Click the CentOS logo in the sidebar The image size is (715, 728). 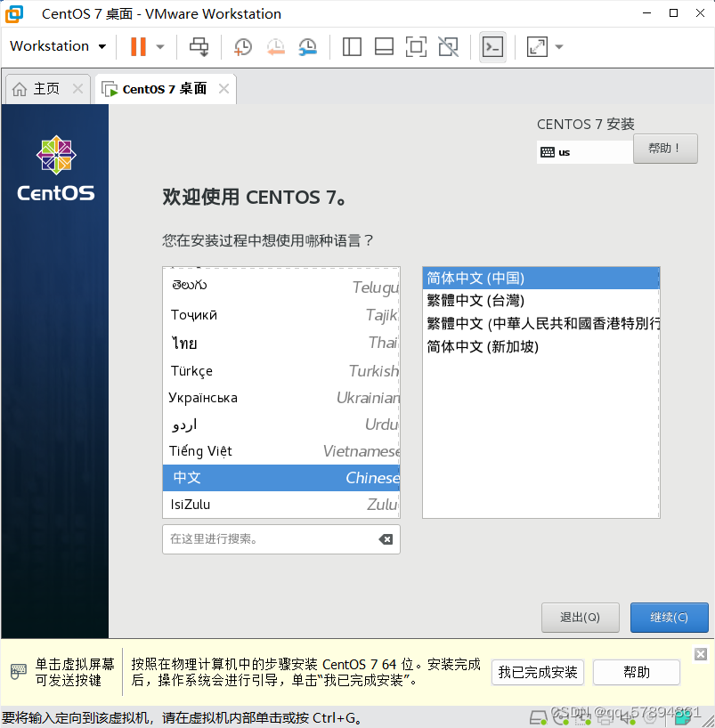point(56,168)
